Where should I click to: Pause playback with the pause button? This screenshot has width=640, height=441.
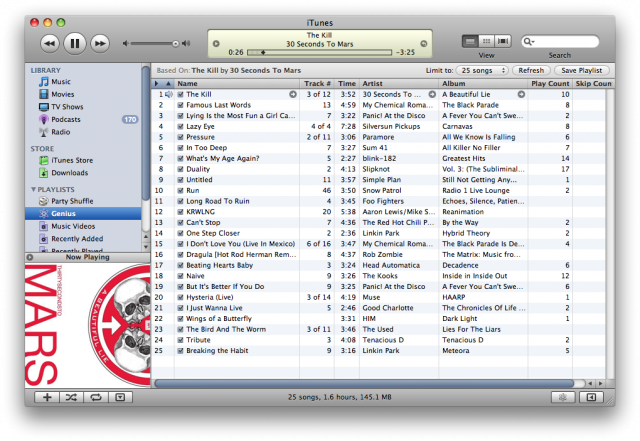point(75,43)
